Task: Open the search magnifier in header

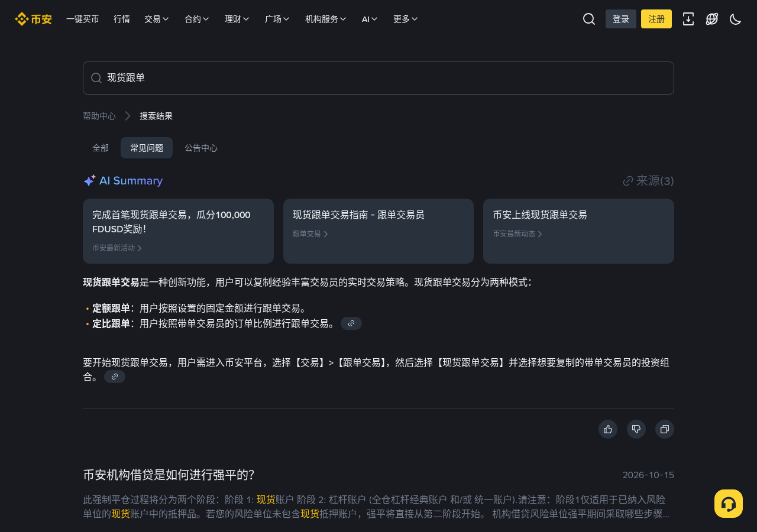Action: coord(589,19)
